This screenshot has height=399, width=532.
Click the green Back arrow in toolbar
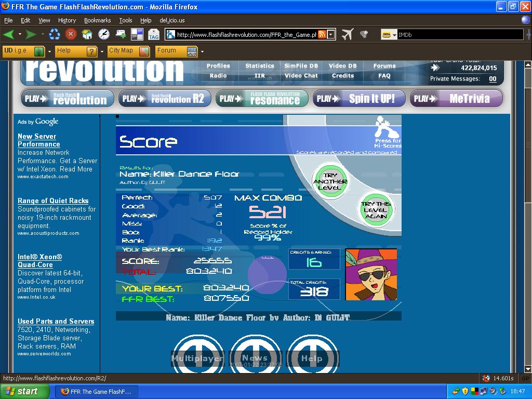point(9,34)
